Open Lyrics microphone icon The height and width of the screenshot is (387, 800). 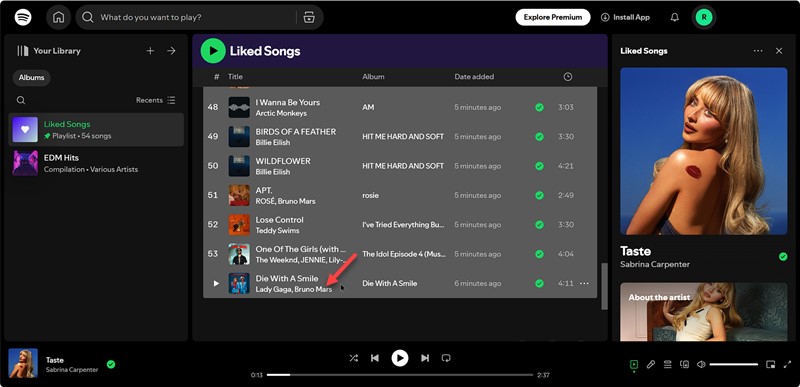point(651,365)
